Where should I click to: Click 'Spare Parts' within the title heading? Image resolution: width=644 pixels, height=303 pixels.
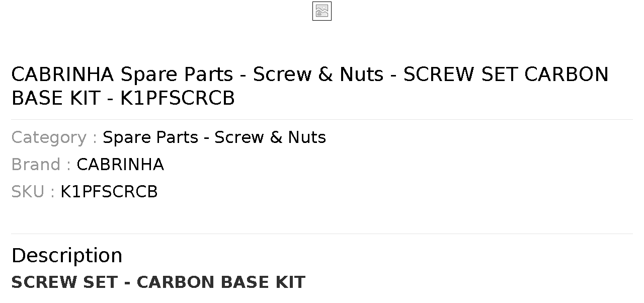click(x=177, y=74)
